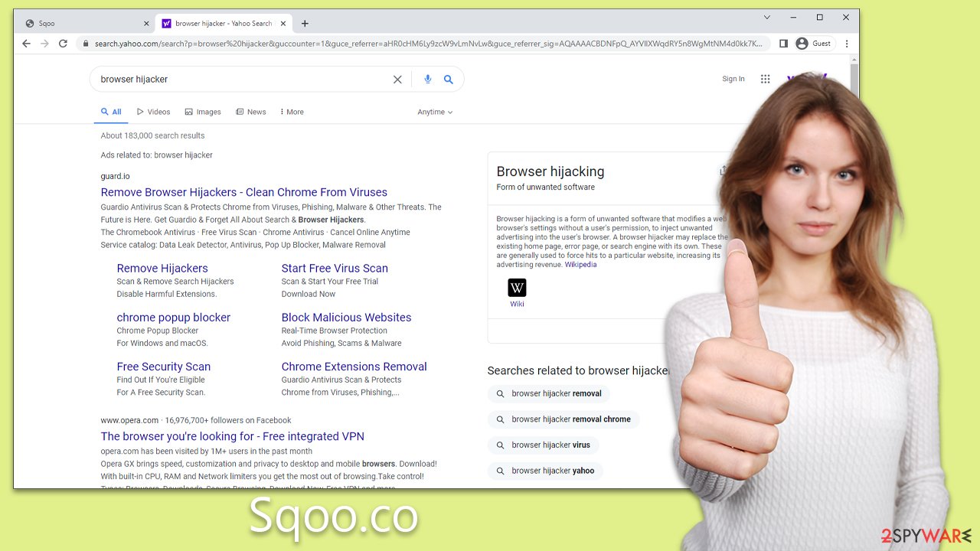This screenshot has height=551, width=980.
Task: Open the Block Malicious Websites sublink
Action: click(346, 317)
